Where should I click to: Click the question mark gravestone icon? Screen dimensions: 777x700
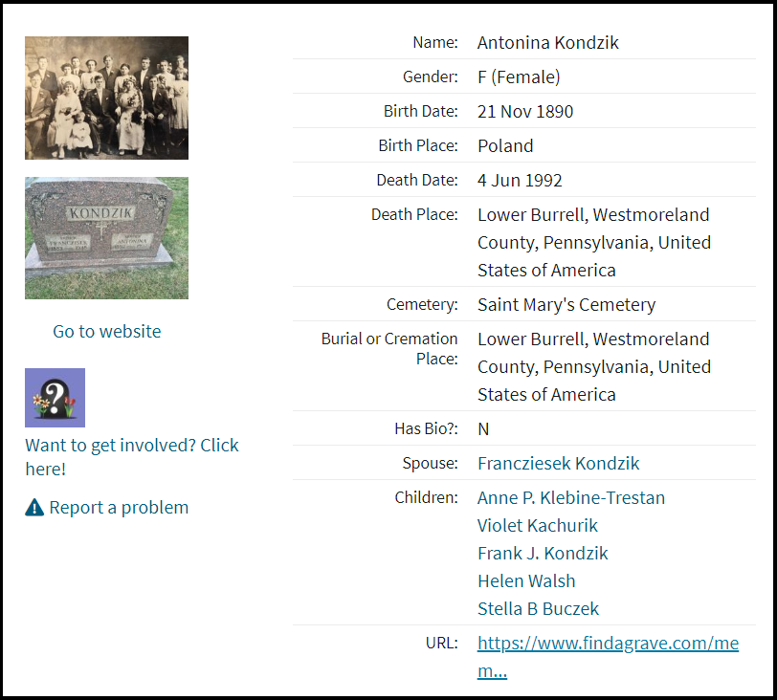(x=55, y=398)
